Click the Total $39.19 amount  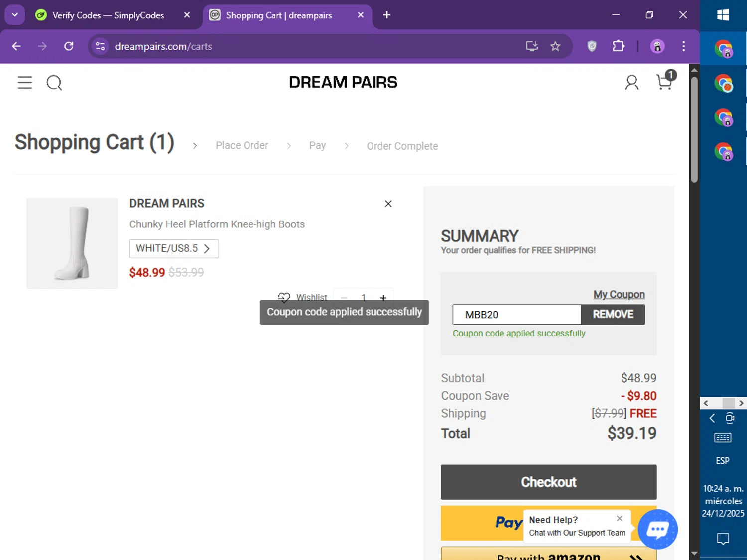(x=631, y=433)
